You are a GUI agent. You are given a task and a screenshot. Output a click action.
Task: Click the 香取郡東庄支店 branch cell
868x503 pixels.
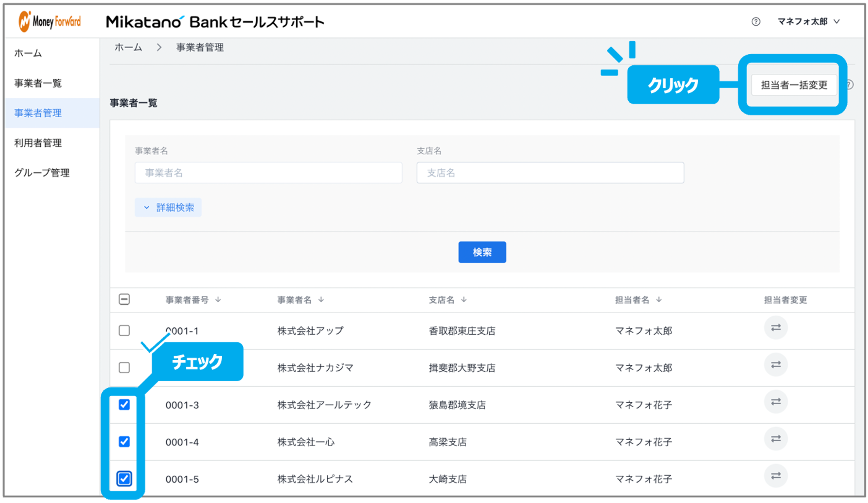(462, 331)
